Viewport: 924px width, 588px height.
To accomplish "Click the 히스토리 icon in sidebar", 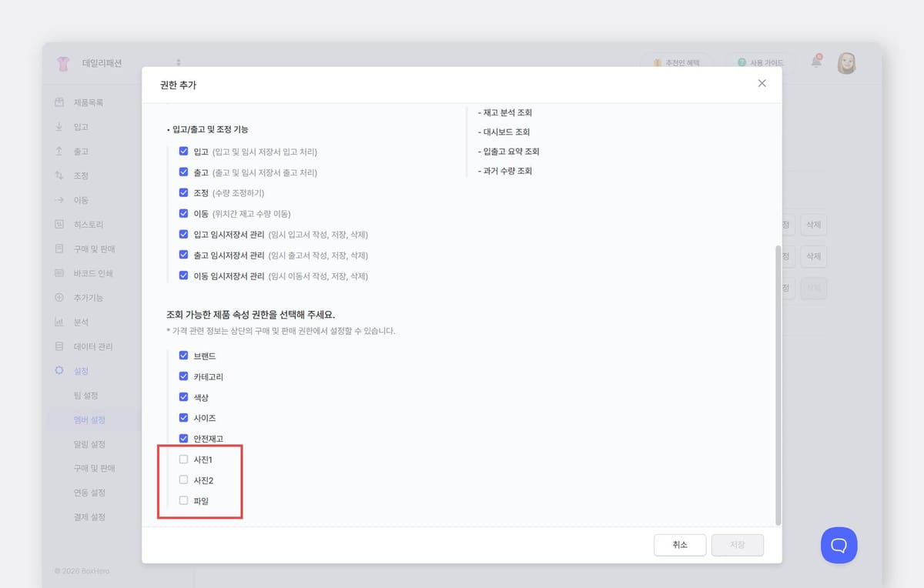I will 59,225.
